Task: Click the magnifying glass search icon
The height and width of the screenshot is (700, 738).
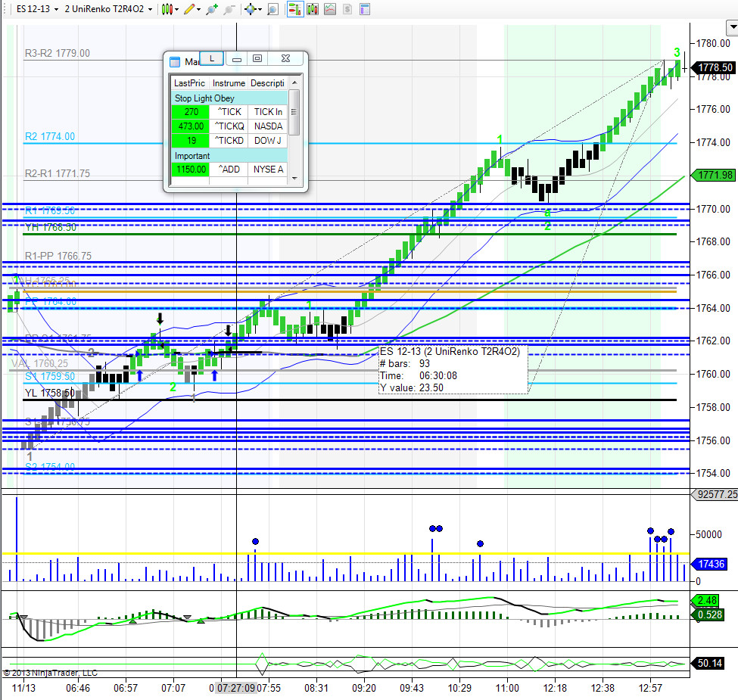Action: point(272,9)
